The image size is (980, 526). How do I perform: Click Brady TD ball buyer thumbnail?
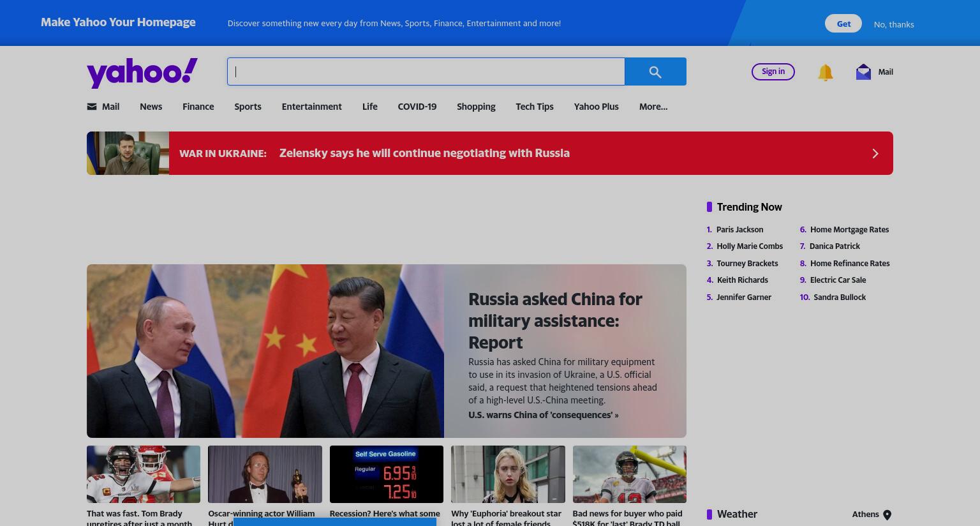(630, 474)
